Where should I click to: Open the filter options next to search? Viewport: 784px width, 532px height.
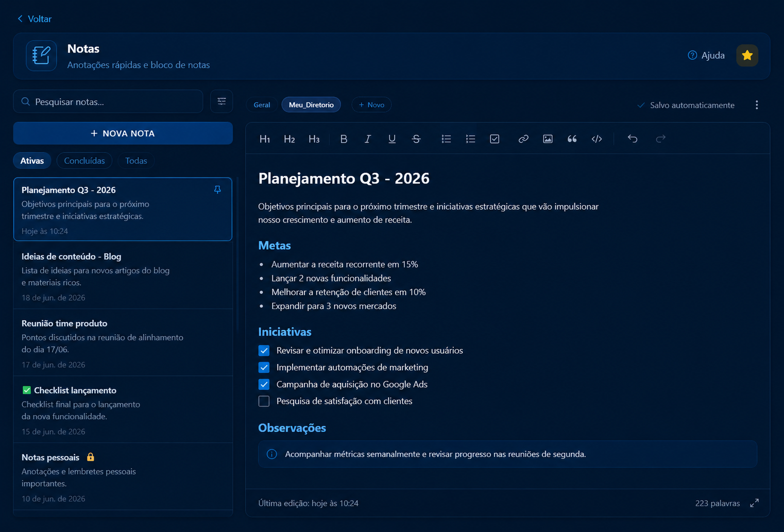(221, 101)
